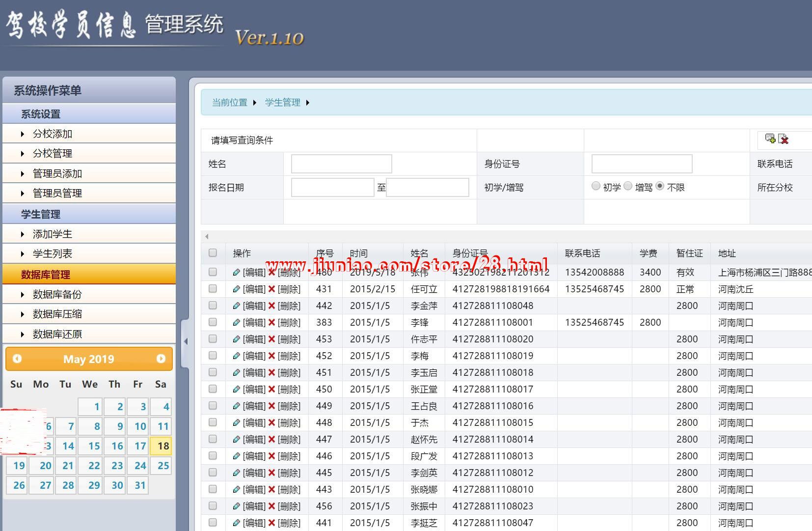
Task: Check the checkbox for row 任可立
Action: click(213, 289)
